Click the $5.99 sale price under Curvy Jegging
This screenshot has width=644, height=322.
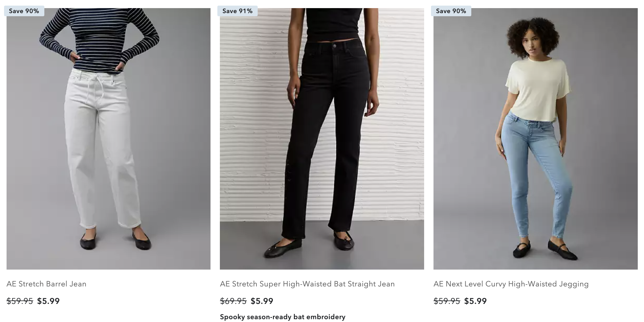click(475, 301)
